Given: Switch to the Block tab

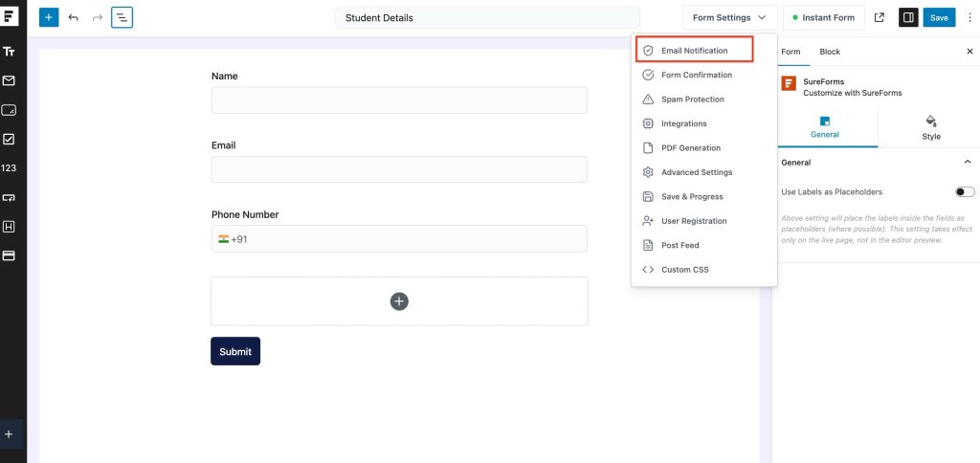Looking at the screenshot, I should 830,52.
